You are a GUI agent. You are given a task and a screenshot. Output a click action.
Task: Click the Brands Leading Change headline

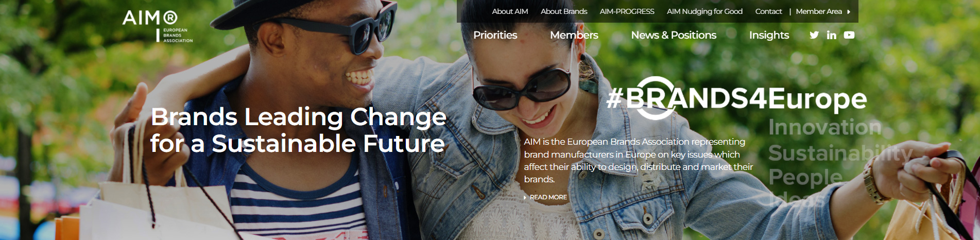click(298, 130)
